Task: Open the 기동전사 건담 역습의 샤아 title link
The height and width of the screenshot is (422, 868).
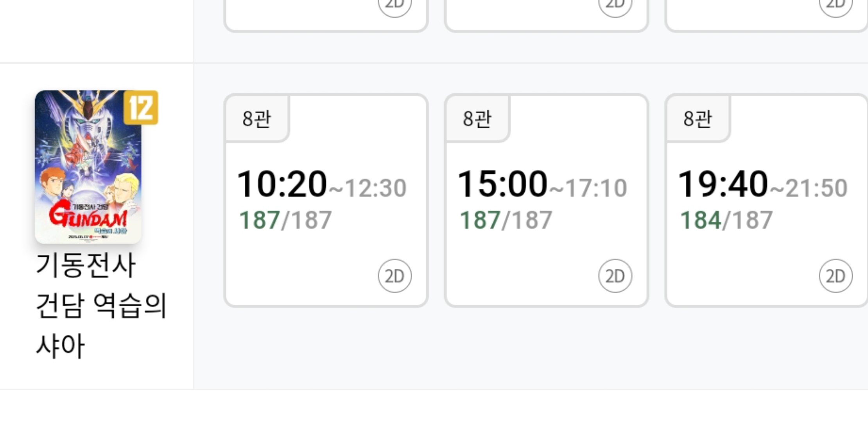Action: pos(101,305)
